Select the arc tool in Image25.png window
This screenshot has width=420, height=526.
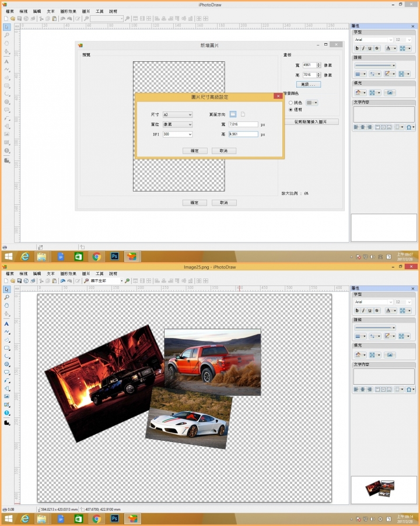click(6, 356)
